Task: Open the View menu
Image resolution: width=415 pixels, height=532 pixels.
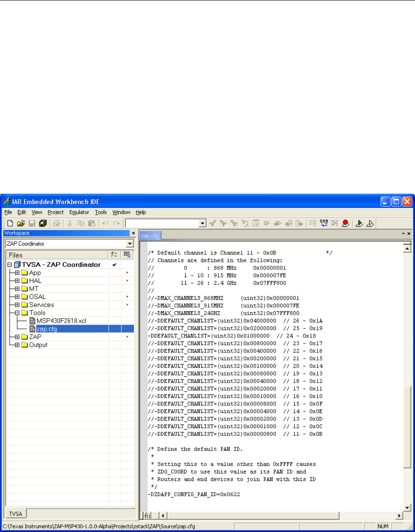Action: (x=37, y=212)
